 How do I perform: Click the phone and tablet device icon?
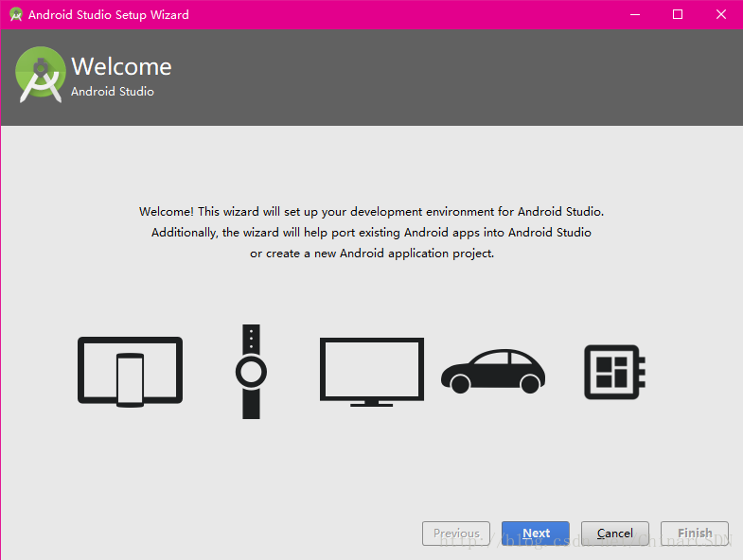tap(131, 372)
